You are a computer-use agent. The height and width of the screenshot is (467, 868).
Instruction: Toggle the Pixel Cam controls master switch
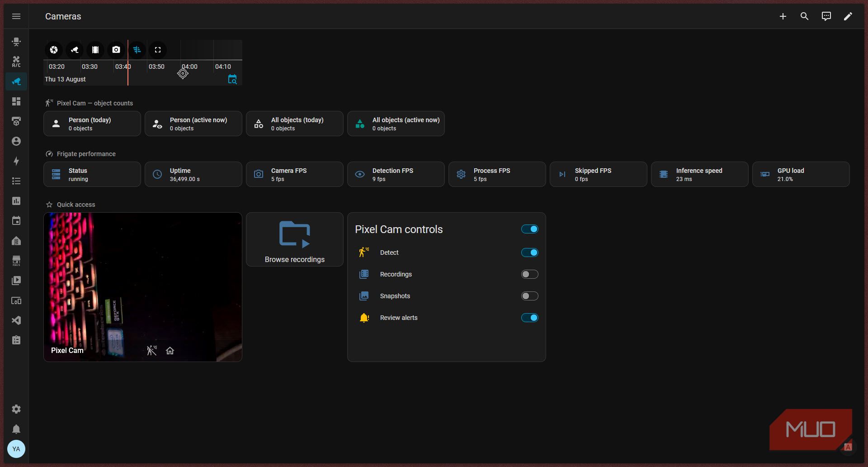530,229
